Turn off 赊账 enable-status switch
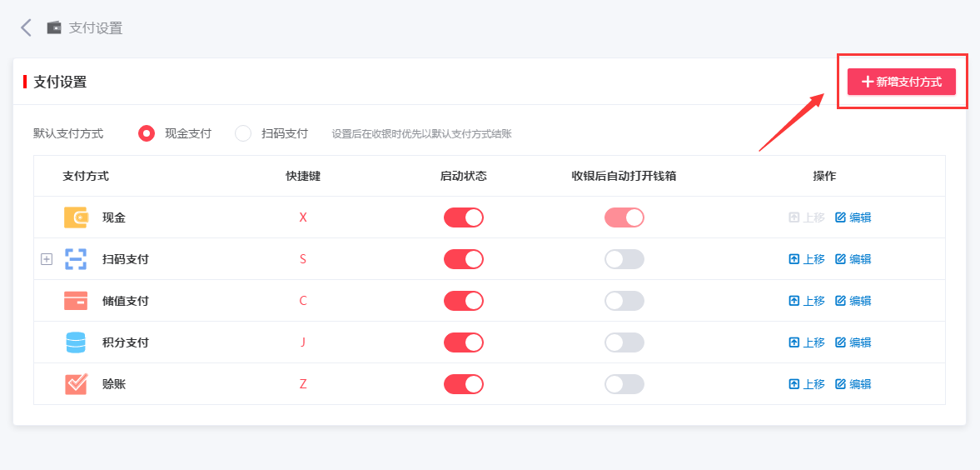This screenshot has width=980, height=470. pos(464,384)
